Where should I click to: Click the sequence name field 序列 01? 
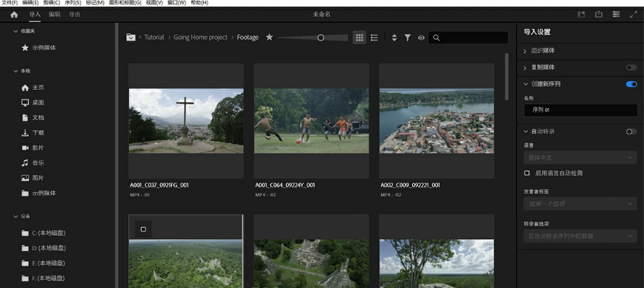(580, 110)
